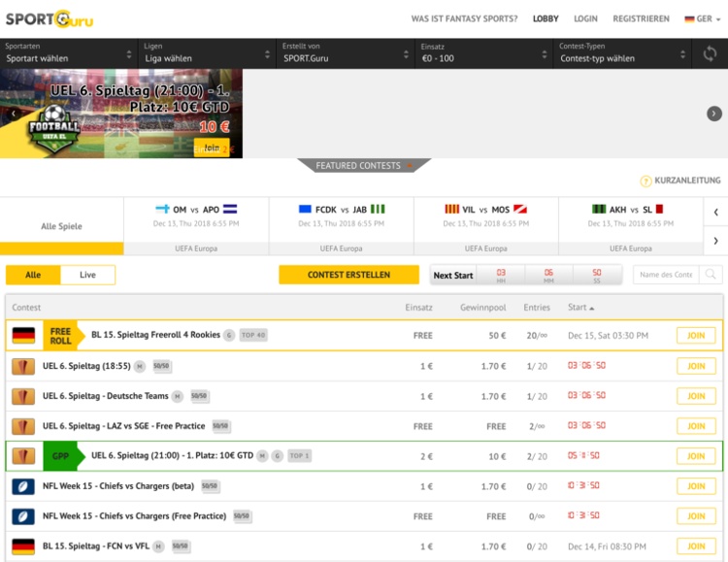Go to previous banner slide arrow

(x=14, y=114)
